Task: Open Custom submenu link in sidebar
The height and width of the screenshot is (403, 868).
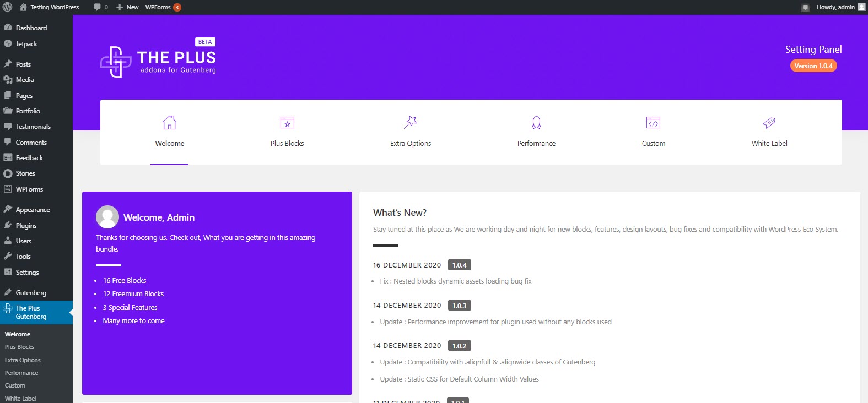Action: pyautogui.click(x=15, y=385)
